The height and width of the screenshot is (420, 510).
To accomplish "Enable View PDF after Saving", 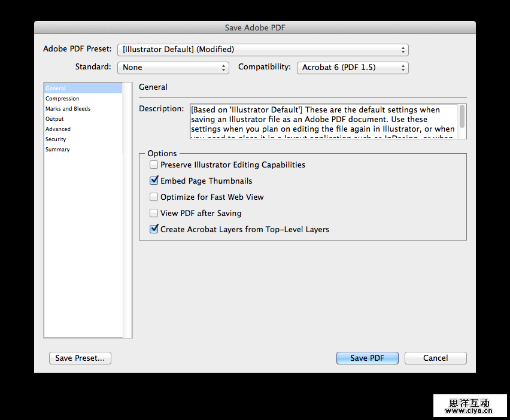I will tap(154, 213).
